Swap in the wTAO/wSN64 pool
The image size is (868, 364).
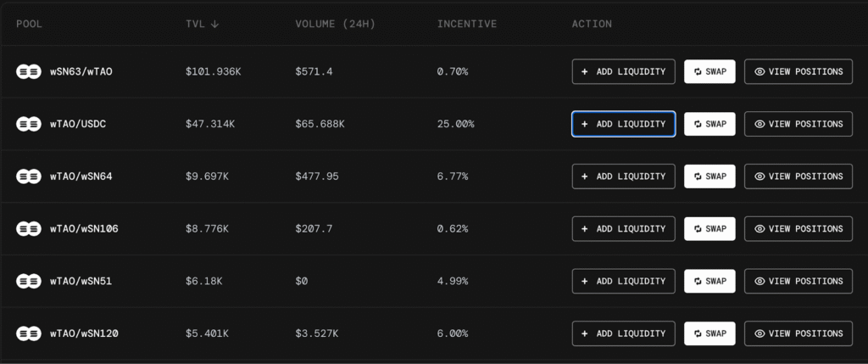coord(709,176)
